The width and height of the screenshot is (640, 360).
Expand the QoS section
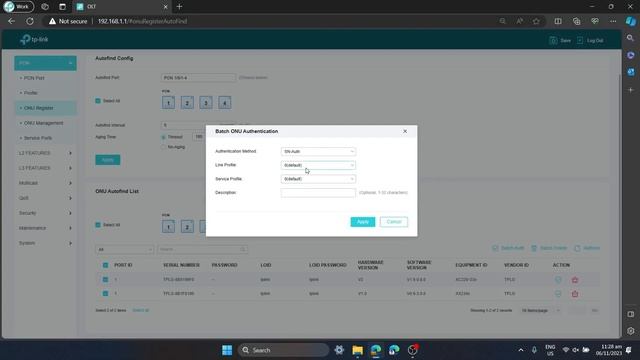coord(45,198)
